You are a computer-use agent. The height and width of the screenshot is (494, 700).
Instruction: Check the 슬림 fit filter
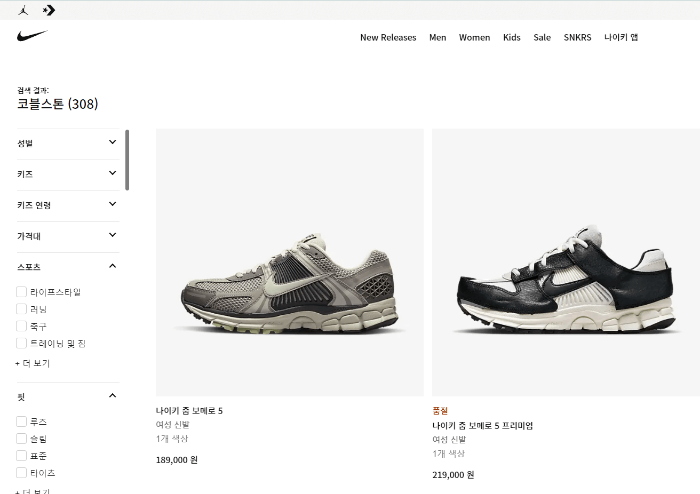21,439
